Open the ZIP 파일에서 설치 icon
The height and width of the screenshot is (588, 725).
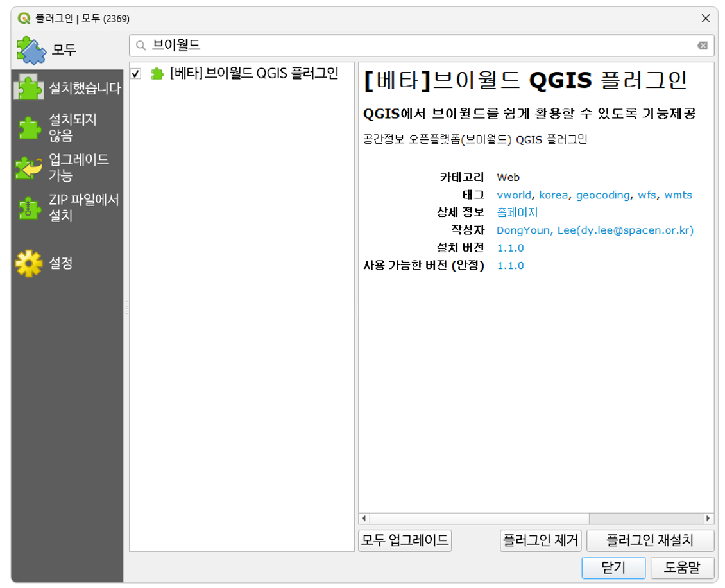point(29,208)
